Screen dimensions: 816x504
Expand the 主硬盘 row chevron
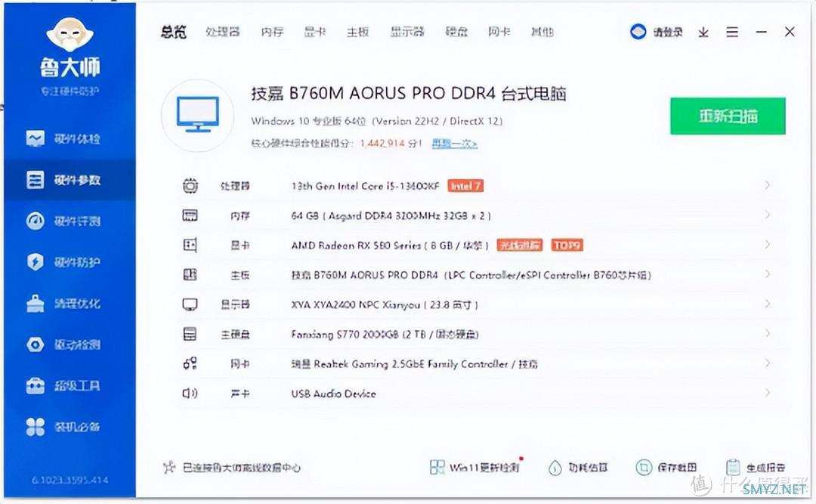[x=767, y=333]
